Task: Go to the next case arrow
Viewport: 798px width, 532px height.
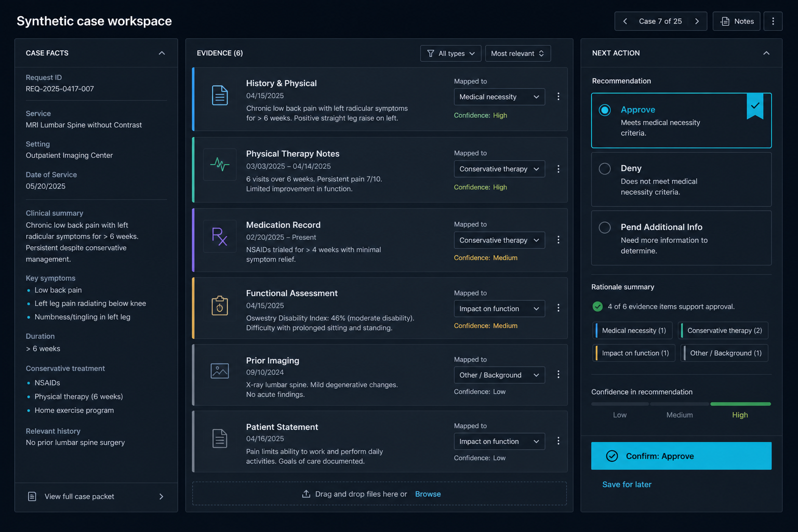Action: click(697, 21)
